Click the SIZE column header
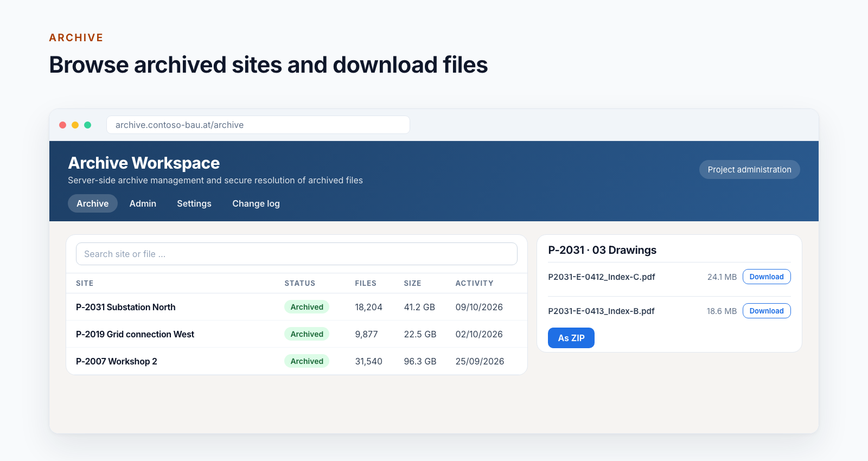 coord(412,283)
